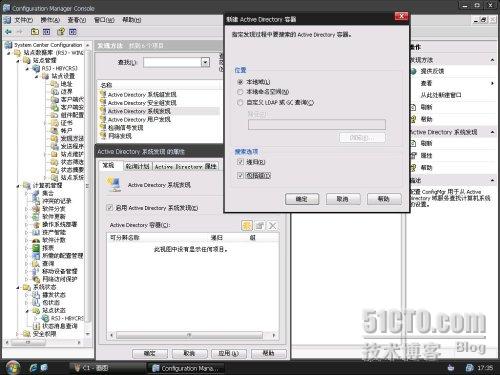The width and height of the screenshot is (500, 375).
Task: Toggle the 启用 Active Directory 系统发现 checkbox
Action: [109, 208]
